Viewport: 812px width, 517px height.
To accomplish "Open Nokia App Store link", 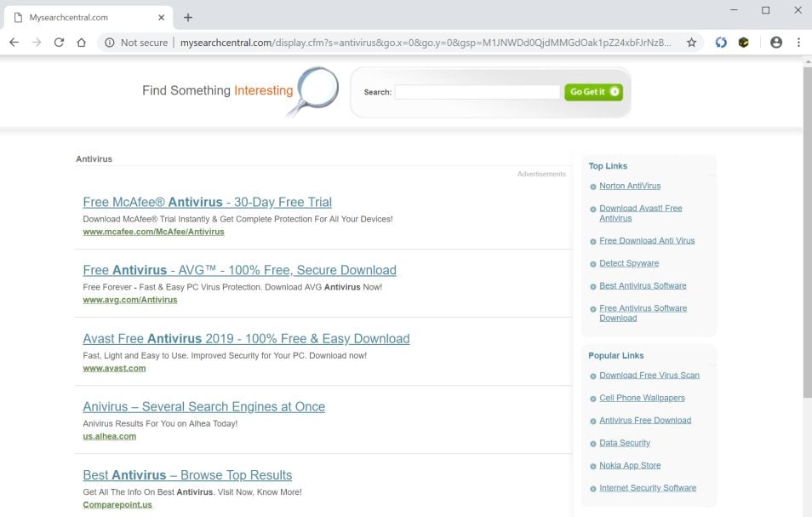I will point(630,465).
